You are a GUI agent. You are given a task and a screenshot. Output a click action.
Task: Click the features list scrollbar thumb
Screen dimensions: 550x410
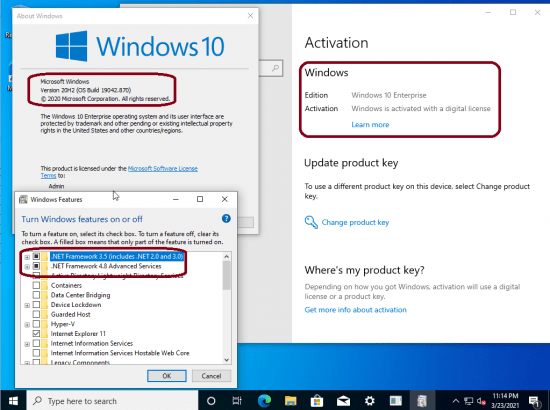coord(227,276)
